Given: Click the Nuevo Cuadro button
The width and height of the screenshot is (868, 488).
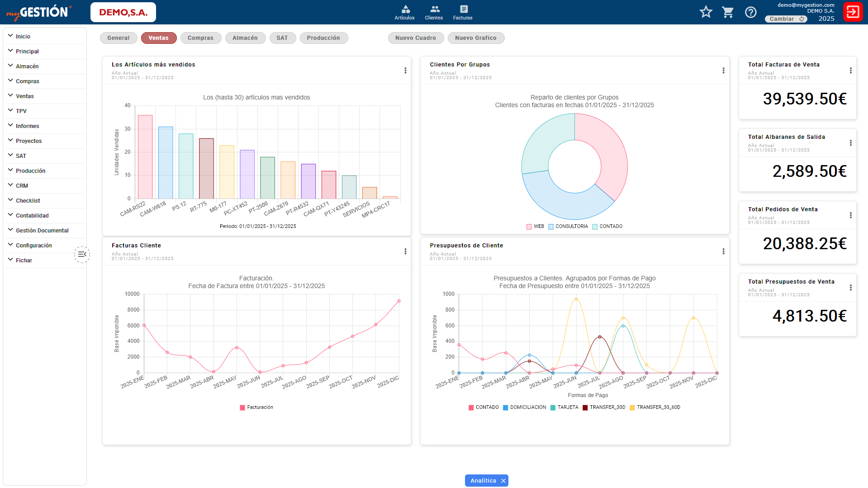Looking at the screenshot, I should pyautogui.click(x=415, y=38).
